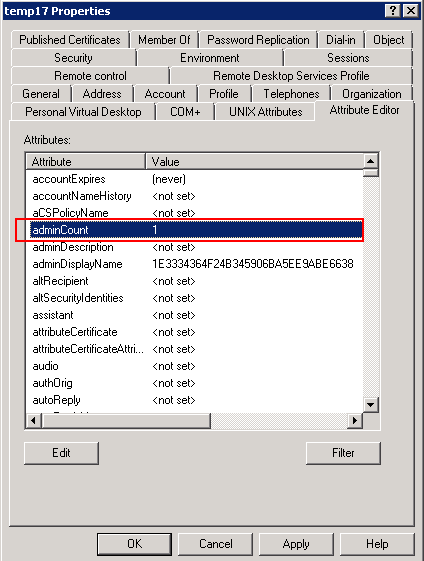Apply changes with the Apply button
Viewport: 424px width, 561px height.
click(296, 544)
